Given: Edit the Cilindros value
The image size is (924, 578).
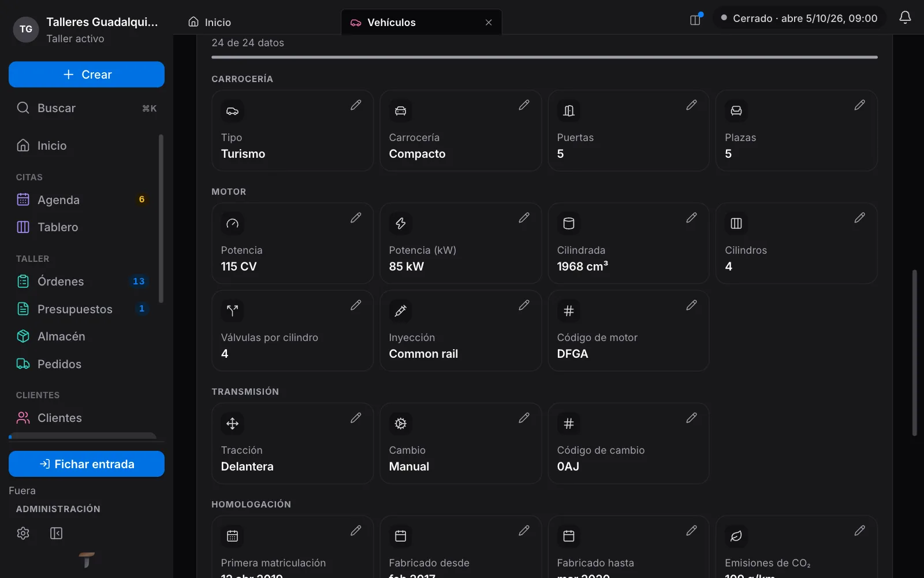Looking at the screenshot, I should coord(859,218).
